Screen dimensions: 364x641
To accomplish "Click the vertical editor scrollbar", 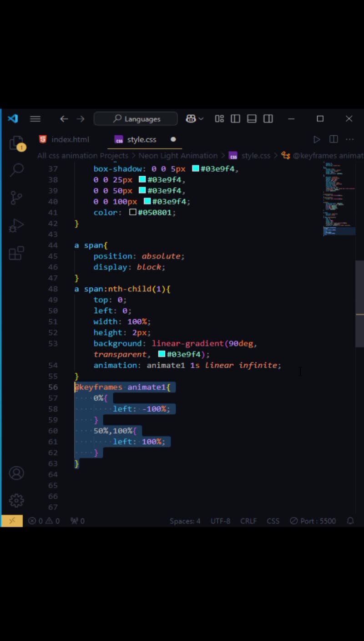I will [x=359, y=304].
